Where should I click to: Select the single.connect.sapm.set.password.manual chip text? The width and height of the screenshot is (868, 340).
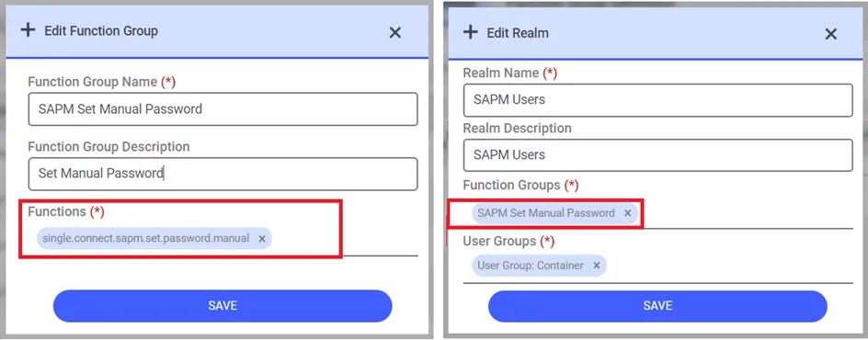(145, 238)
